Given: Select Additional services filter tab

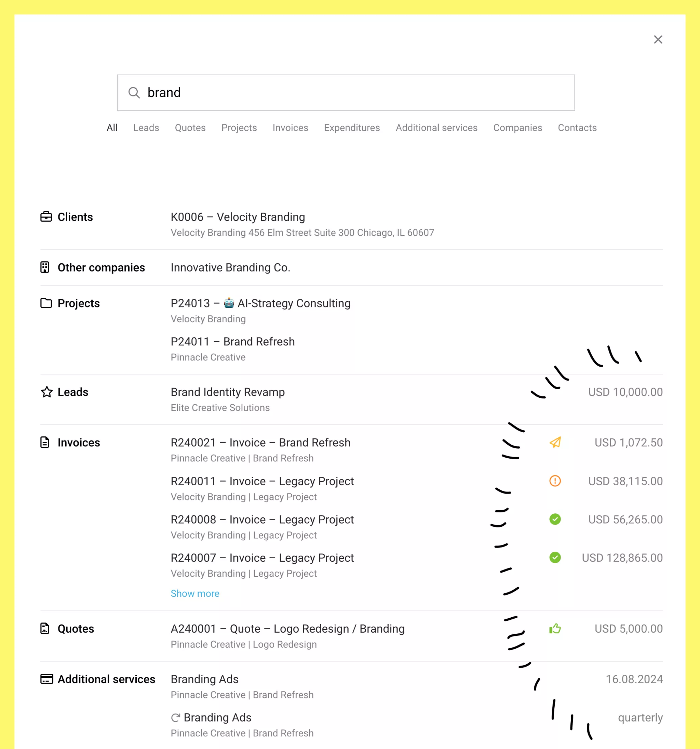Looking at the screenshot, I should (x=436, y=128).
